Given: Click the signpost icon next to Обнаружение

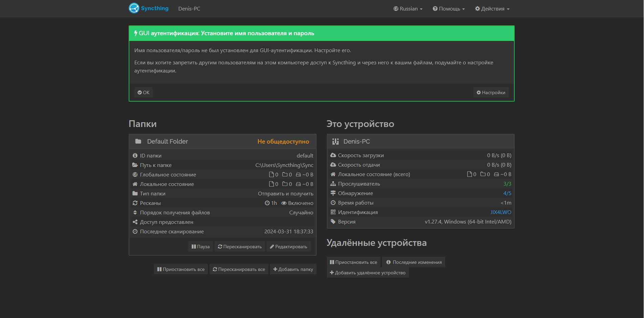Looking at the screenshot, I should tap(333, 193).
